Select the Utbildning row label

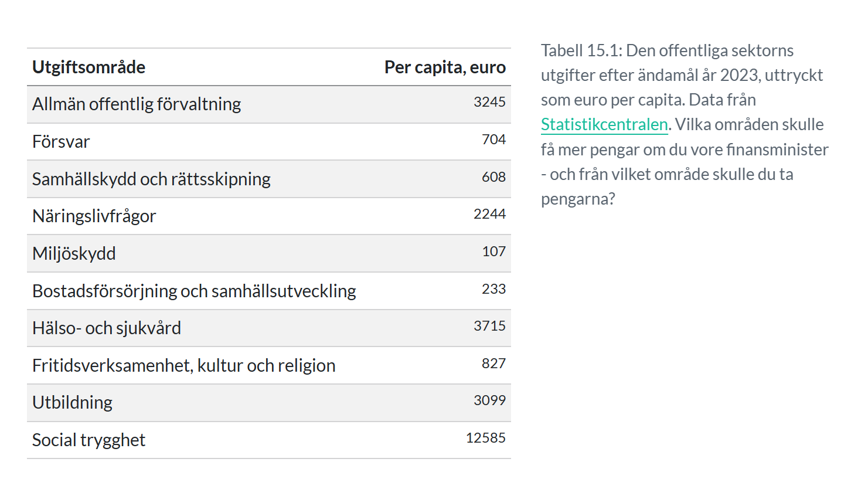click(72, 402)
